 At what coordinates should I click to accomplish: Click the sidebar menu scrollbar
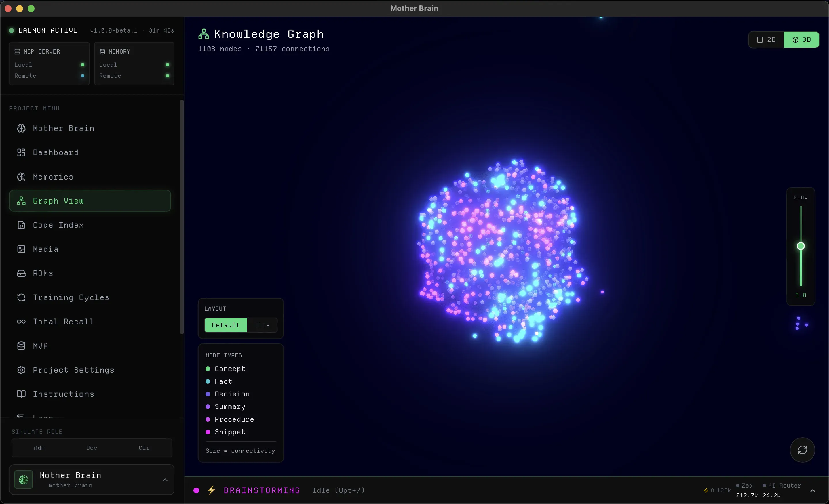click(x=182, y=217)
